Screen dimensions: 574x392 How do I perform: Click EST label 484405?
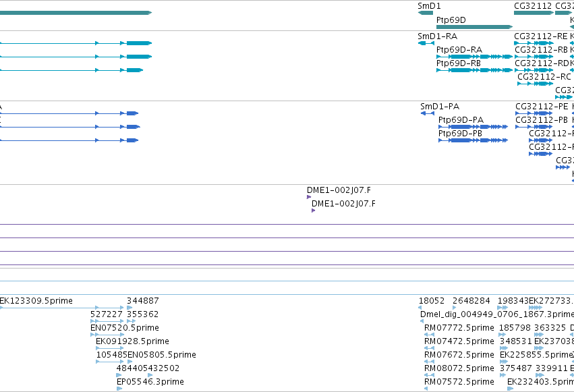click(132, 368)
